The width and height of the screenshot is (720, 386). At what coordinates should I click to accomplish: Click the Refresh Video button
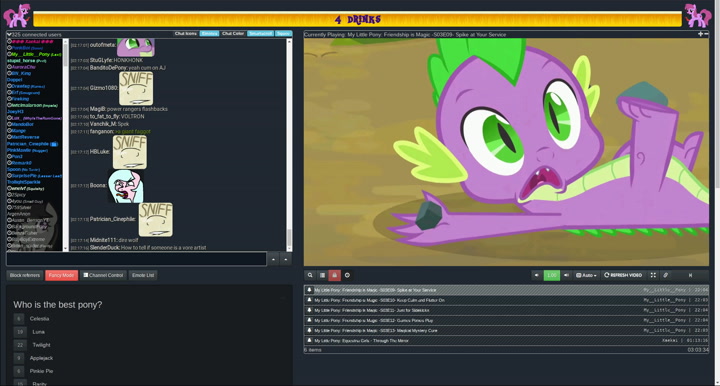(623, 275)
